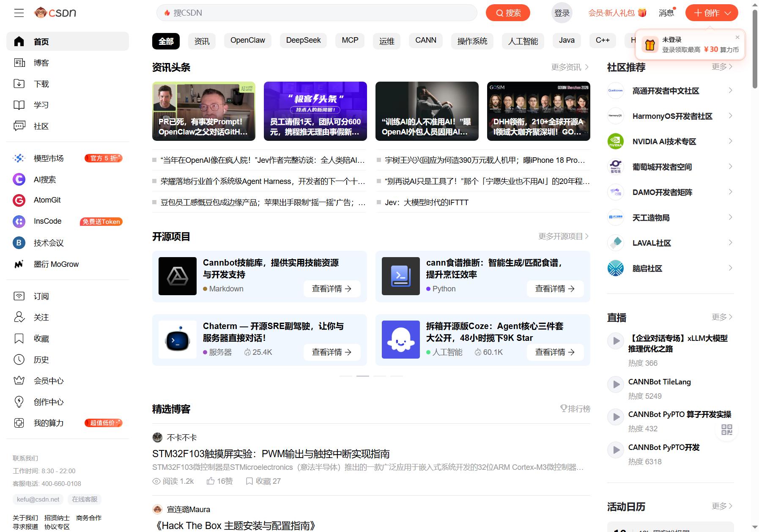Open the AtomGit red icon
This screenshot has width=759, height=532.
coord(19,200)
